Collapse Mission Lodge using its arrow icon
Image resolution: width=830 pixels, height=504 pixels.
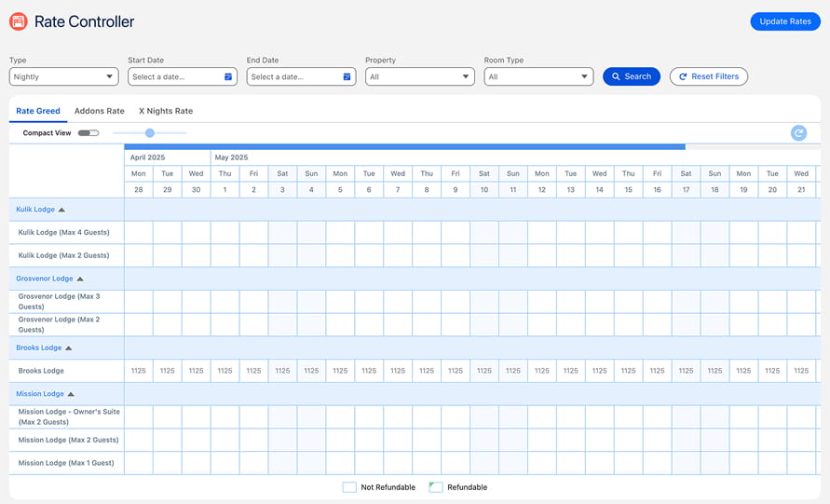coord(71,394)
